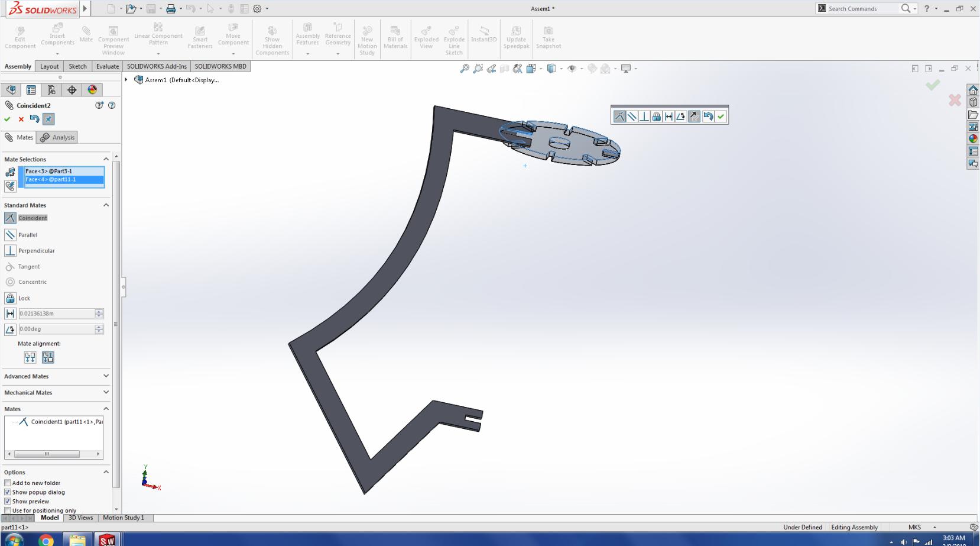
Task: Collapse the Mate Selections section
Action: tap(106, 159)
